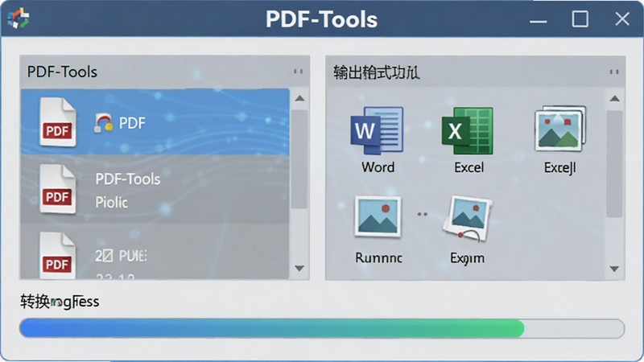The image size is (644, 362).
Task: Click the 'Exϱım' label text
Action: pyautogui.click(x=467, y=258)
